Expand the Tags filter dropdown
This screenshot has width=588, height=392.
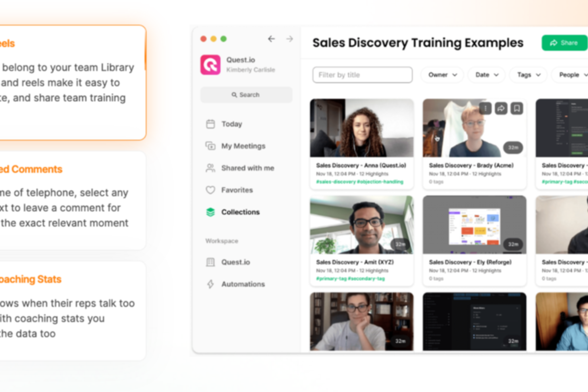point(529,75)
